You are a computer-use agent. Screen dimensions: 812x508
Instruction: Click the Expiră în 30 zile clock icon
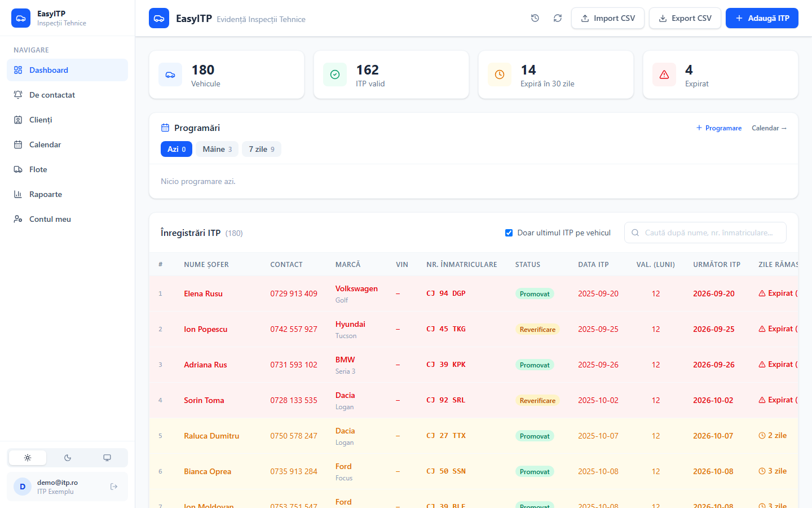click(x=500, y=75)
